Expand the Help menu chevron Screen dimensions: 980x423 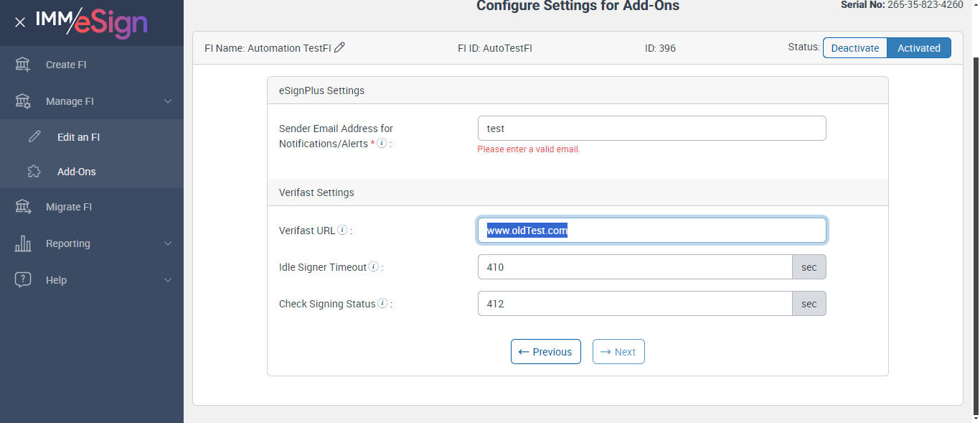tap(168, 280)
